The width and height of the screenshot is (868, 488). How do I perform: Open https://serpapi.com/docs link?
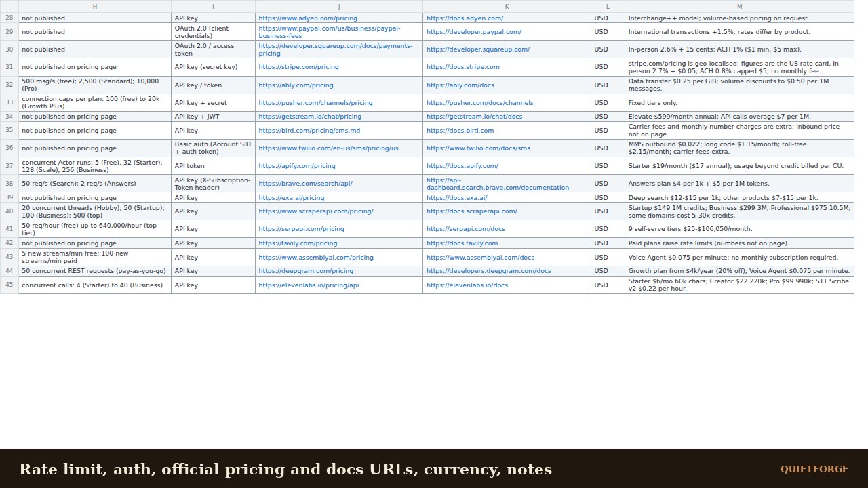coord(466,229)
